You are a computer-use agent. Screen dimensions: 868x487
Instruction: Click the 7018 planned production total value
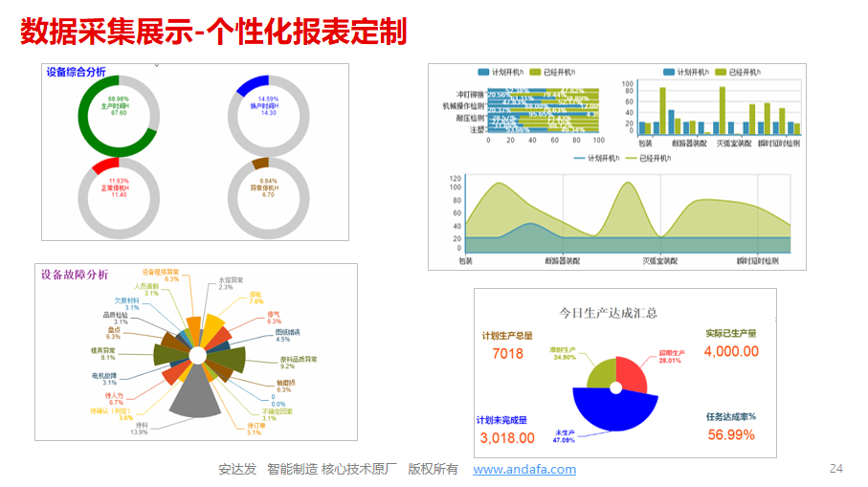coord(507,354)
